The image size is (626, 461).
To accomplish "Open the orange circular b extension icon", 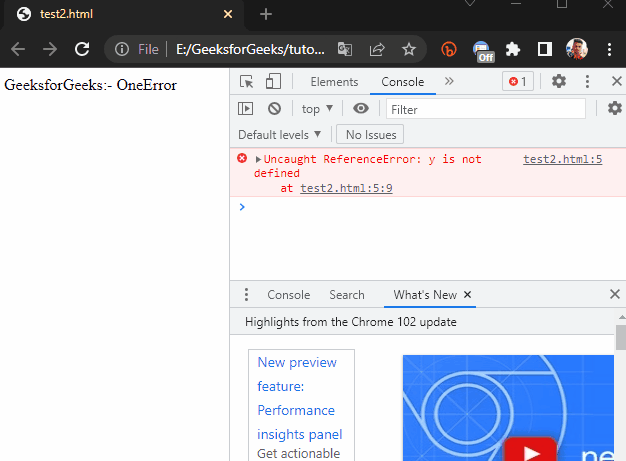I will (x=449, y=49).
